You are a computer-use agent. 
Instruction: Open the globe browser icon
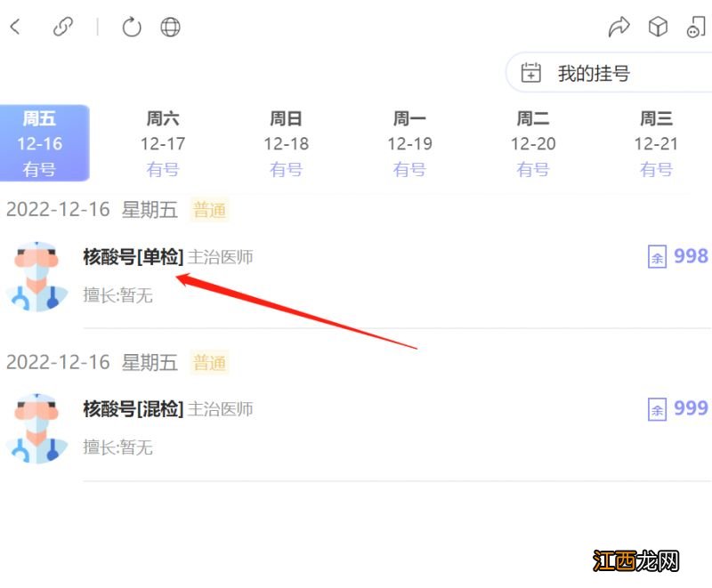click(169, 27)
